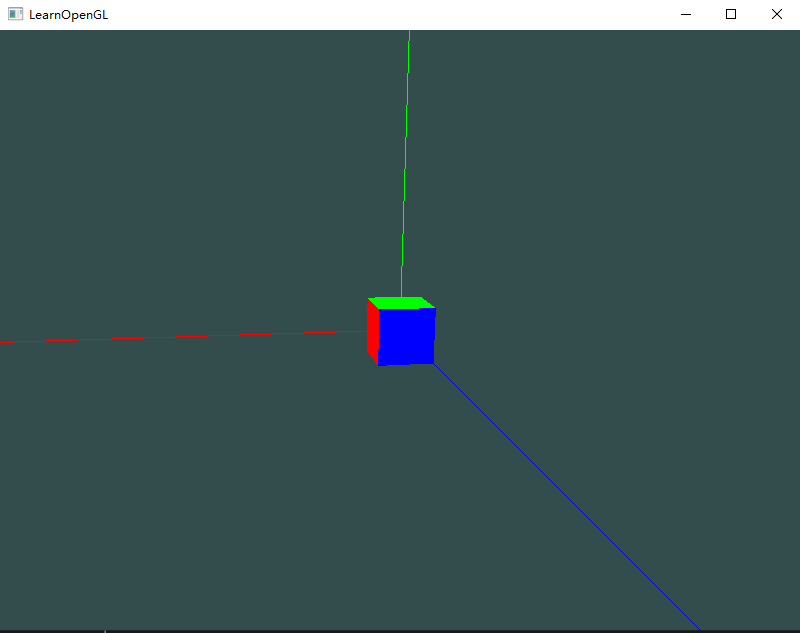This screenshot has height=633, width=800.
Task: Minimize the LearnOpenGL window
Action: pos(685,14)
